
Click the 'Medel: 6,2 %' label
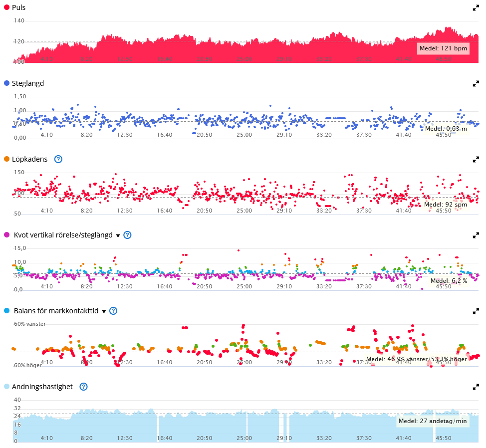point(449,281)
